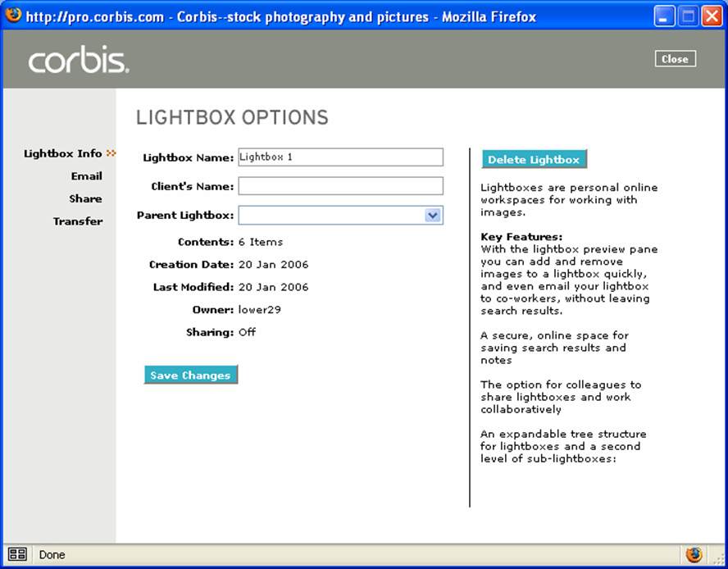Focus the Client's Name text box

(340, 186)
